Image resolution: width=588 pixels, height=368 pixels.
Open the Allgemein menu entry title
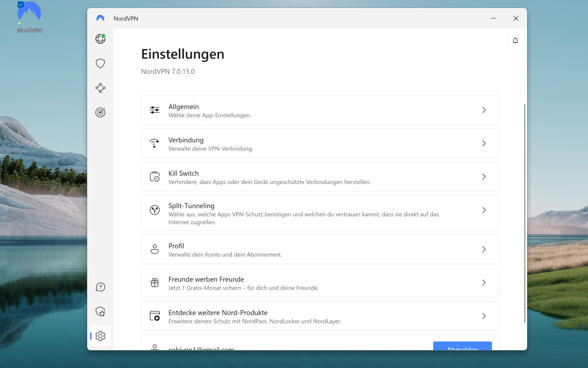coord(184,107)
